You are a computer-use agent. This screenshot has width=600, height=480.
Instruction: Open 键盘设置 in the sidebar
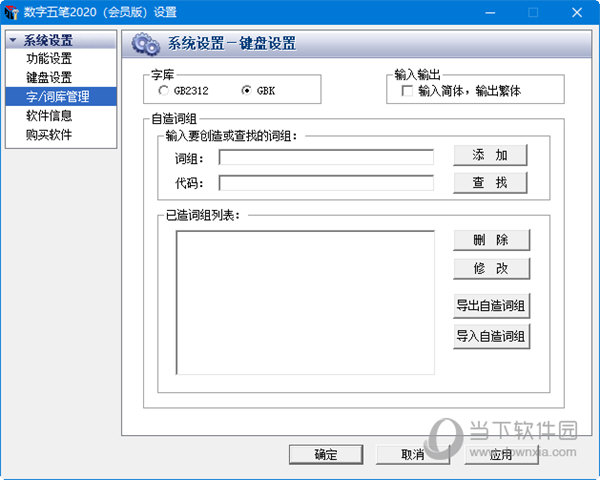pos(49,77)
